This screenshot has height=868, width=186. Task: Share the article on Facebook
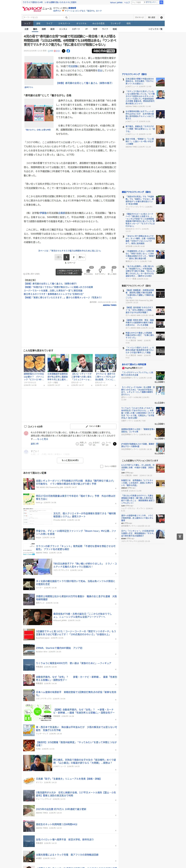[x=68, y=51]
